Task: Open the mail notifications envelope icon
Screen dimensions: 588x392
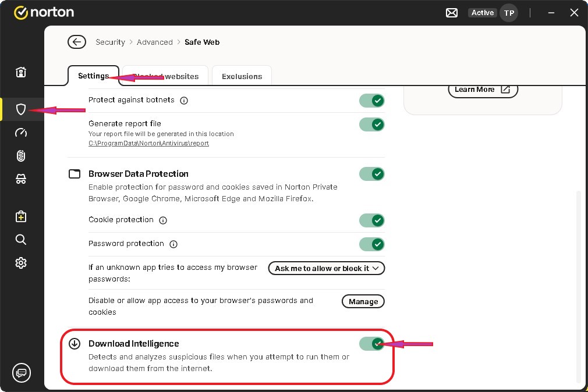Action: (451, 13)
